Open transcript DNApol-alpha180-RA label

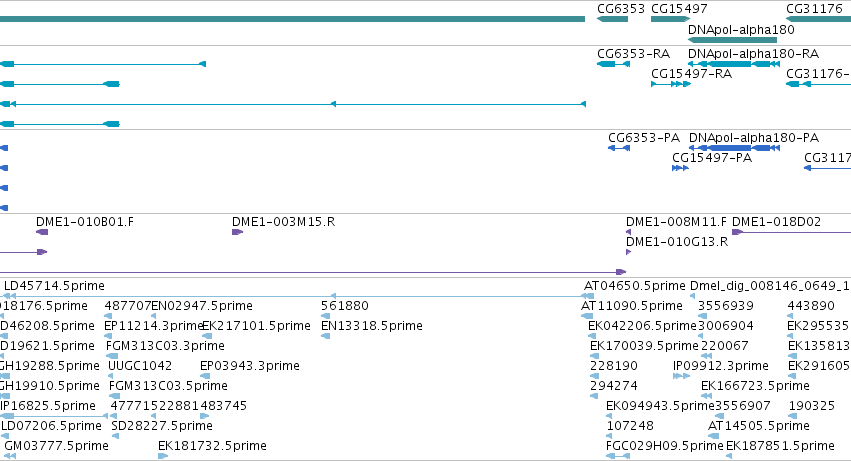point(753,54)
